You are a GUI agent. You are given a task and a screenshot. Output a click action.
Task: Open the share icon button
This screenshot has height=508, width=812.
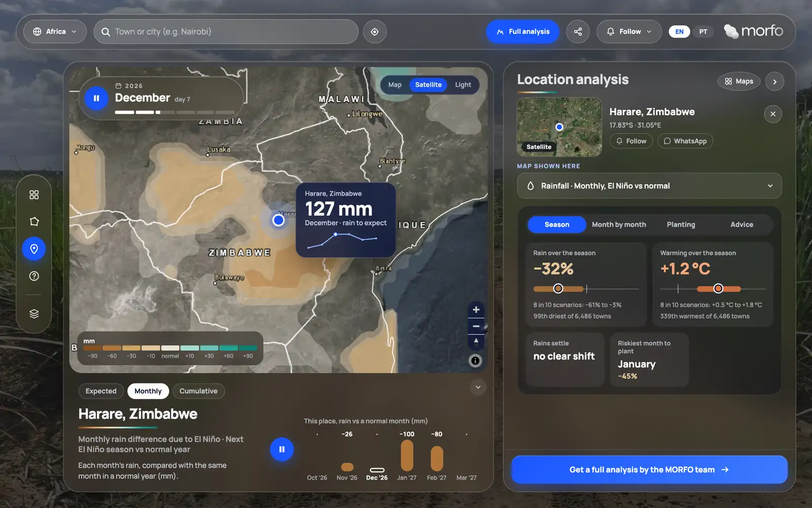tap(578, 31)
